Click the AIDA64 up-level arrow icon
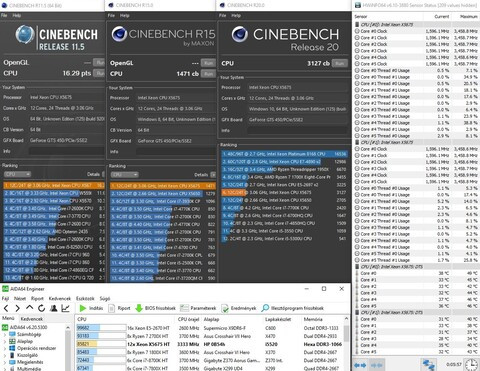Image resolution: width=480 pixels, height=371 pixels. click(29, 308)
